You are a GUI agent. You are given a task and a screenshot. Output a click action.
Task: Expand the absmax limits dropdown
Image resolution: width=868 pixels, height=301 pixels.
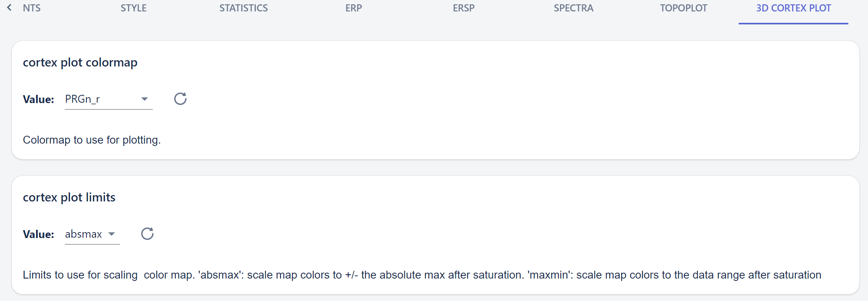(x=92, y=234)
